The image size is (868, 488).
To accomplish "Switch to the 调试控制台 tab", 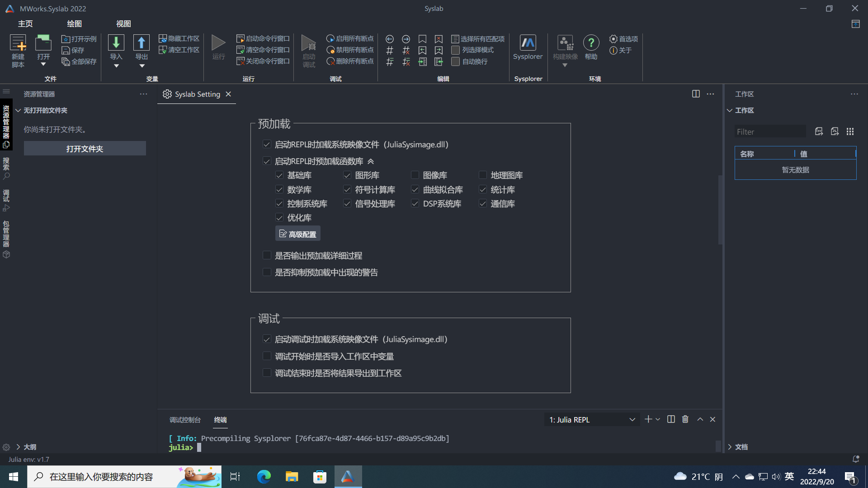I will 185,420.
